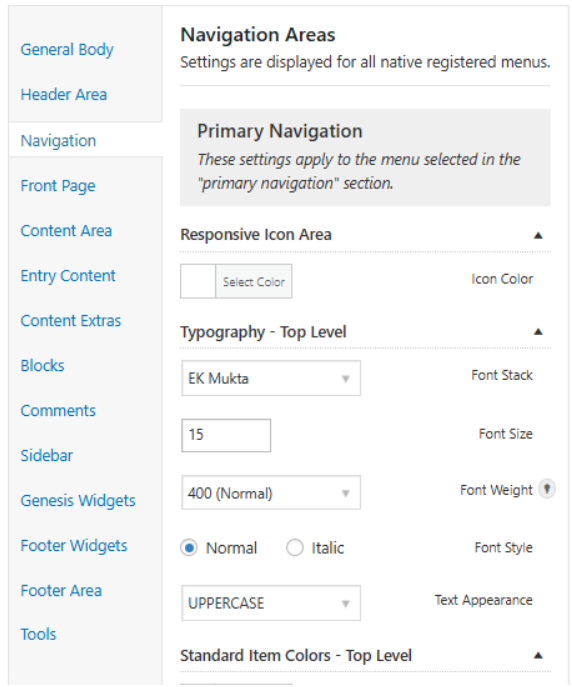Open the EK Mukta font stack dropdown

click(271, 379)
